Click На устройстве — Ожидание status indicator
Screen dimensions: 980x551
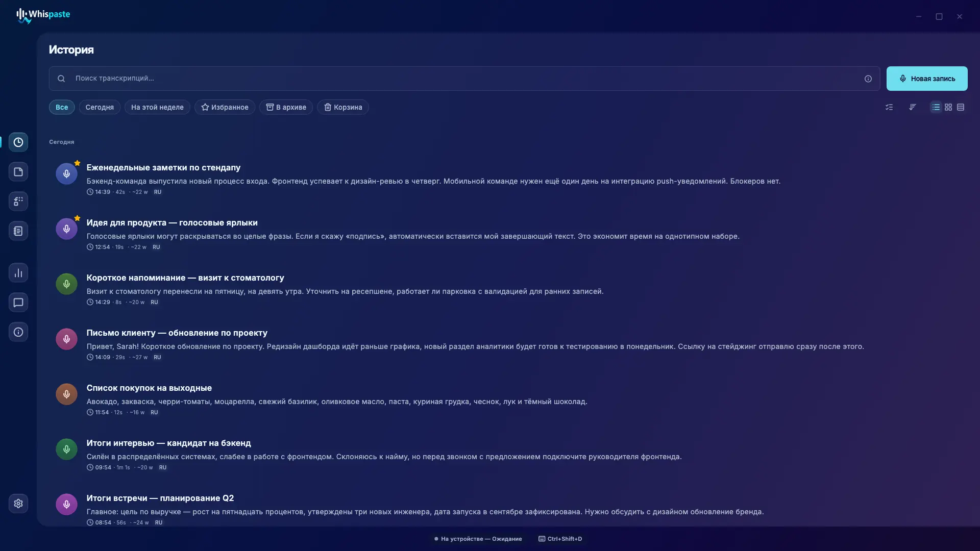(x=478, y=539)
